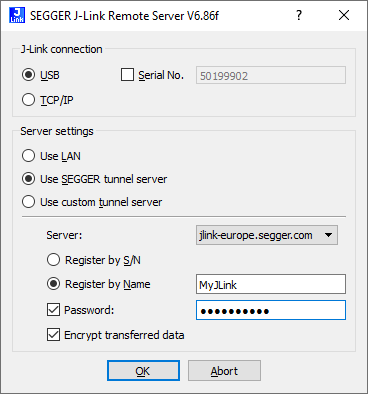Choose the Use LAN option
The image size is (368, 394).
[28, 156]
